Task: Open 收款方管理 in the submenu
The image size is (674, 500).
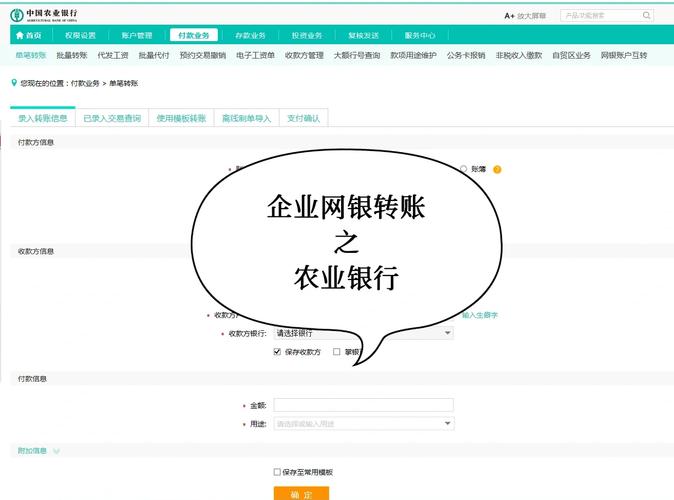Action: pyautogui.click(x=304, y=55)
